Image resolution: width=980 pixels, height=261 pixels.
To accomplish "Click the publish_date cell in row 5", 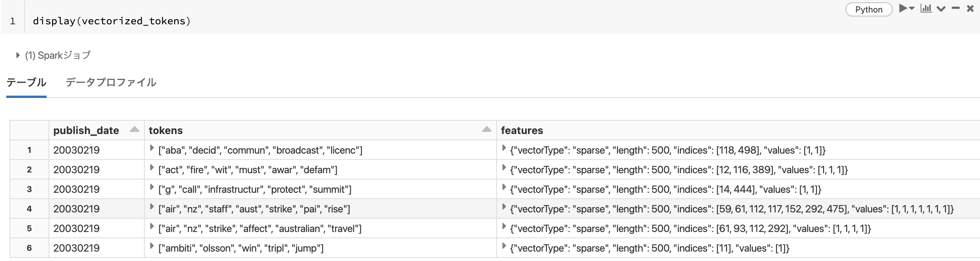I will tap(77, 228).
